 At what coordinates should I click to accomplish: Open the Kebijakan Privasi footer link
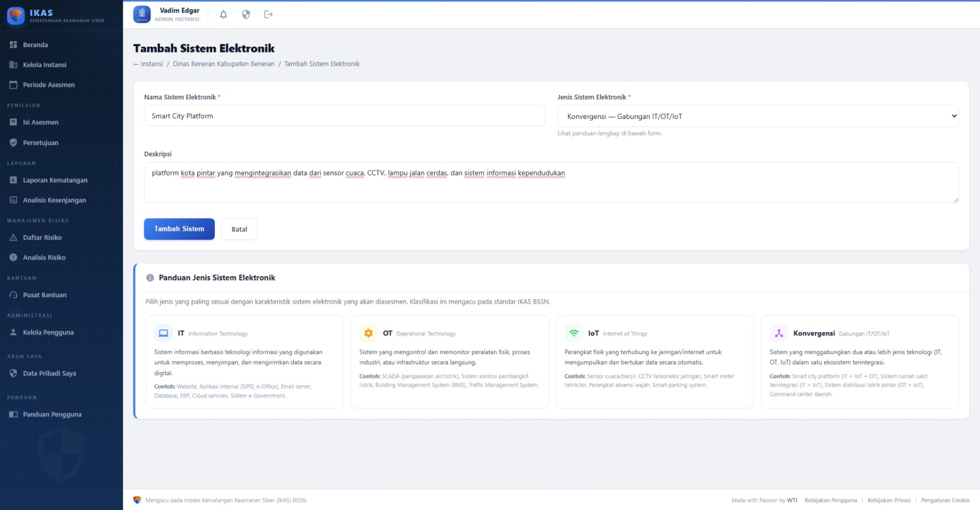pyautogui.click(x=888, y=500)
